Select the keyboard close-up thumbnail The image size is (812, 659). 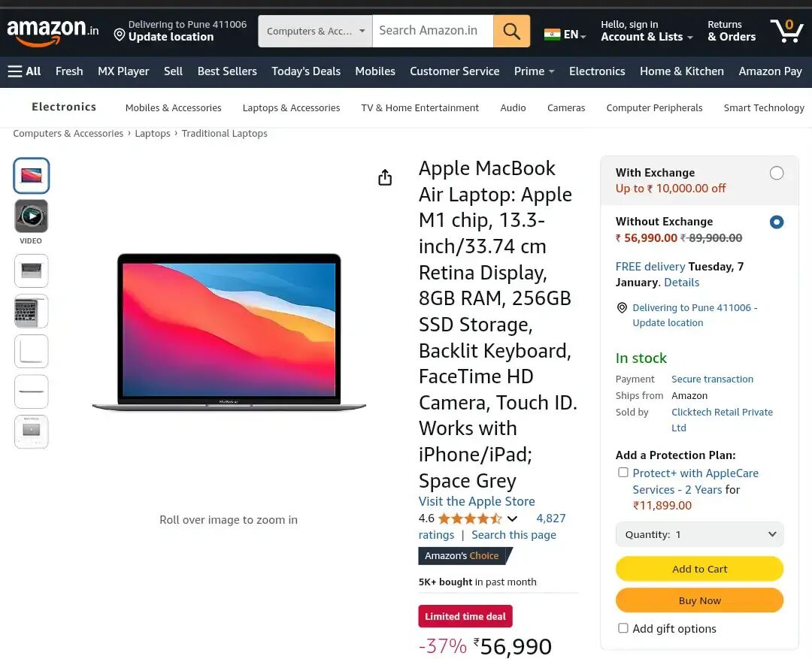[32, 311]
